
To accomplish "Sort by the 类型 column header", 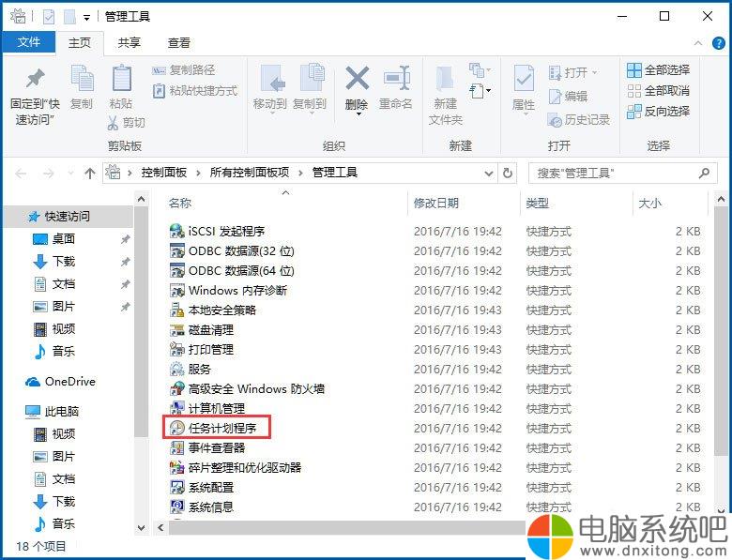I will coord(538,203).
